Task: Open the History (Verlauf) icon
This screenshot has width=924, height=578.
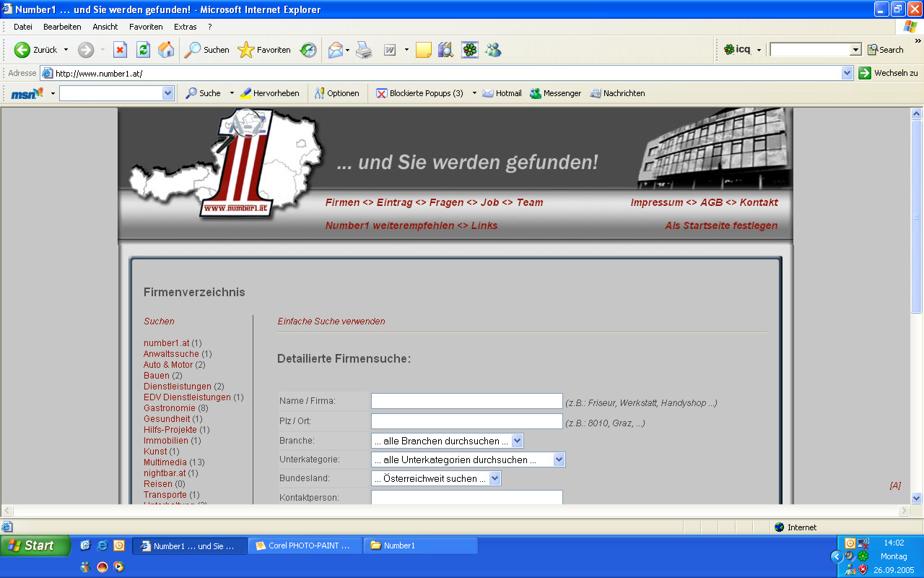Action: coord(308,50)
